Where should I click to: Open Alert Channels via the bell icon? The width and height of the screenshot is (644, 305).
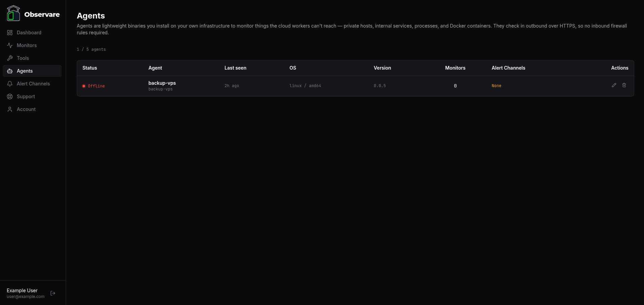9,83
